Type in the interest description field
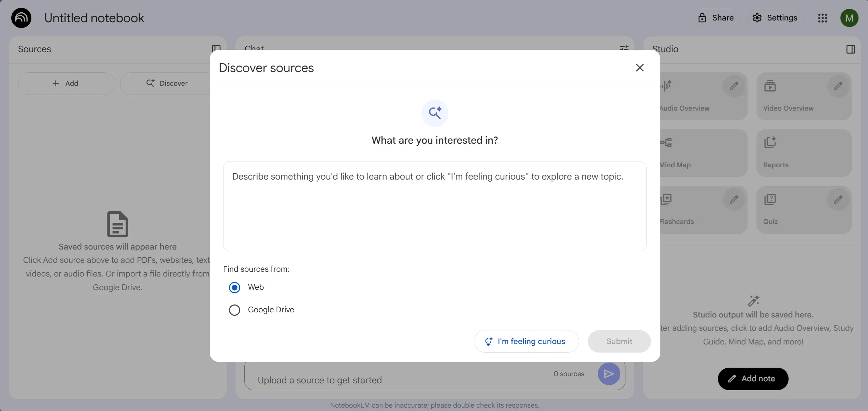 click(x=434, y=206)
